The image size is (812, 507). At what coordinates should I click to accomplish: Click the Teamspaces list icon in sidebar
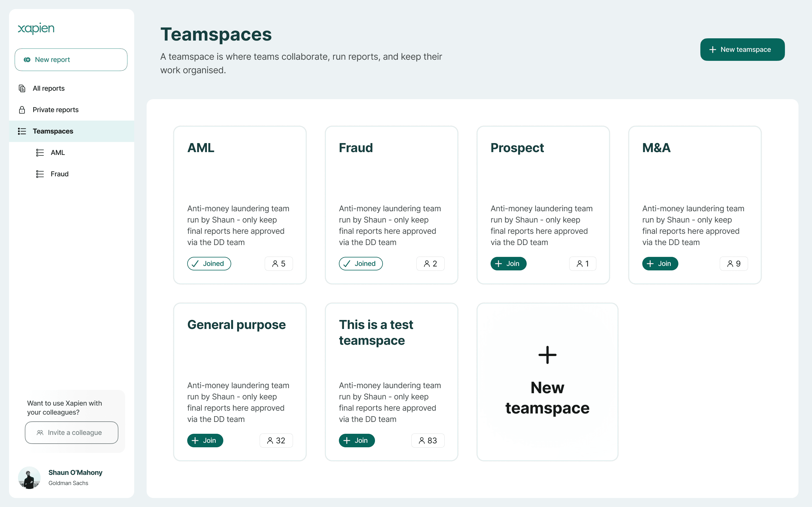[x=22, y=131]
